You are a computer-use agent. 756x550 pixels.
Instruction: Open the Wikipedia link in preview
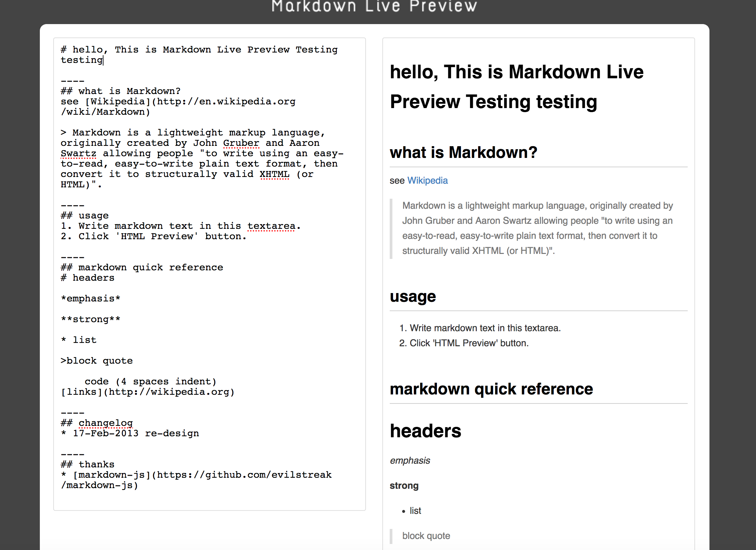pos(427,181)
